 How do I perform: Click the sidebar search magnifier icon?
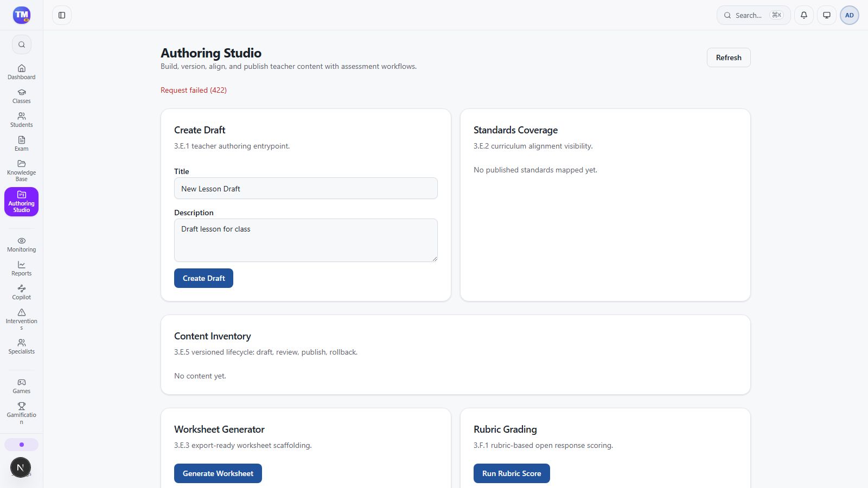(22, 44)
